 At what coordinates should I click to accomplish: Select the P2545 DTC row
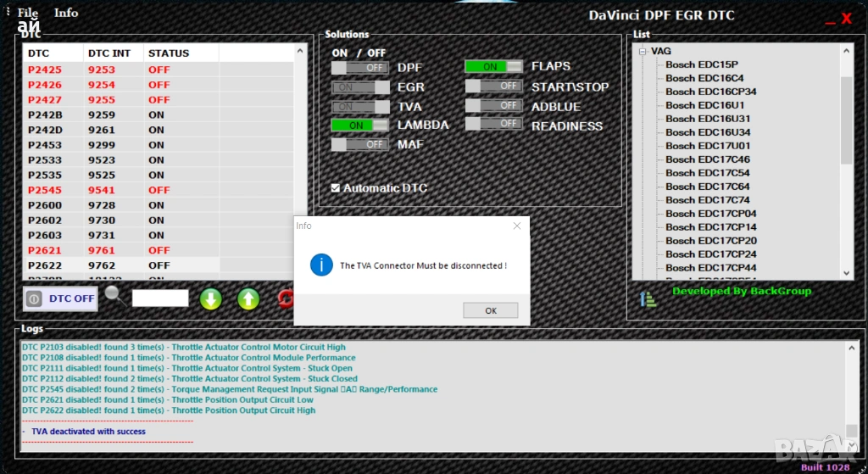(x=159, y=190)
